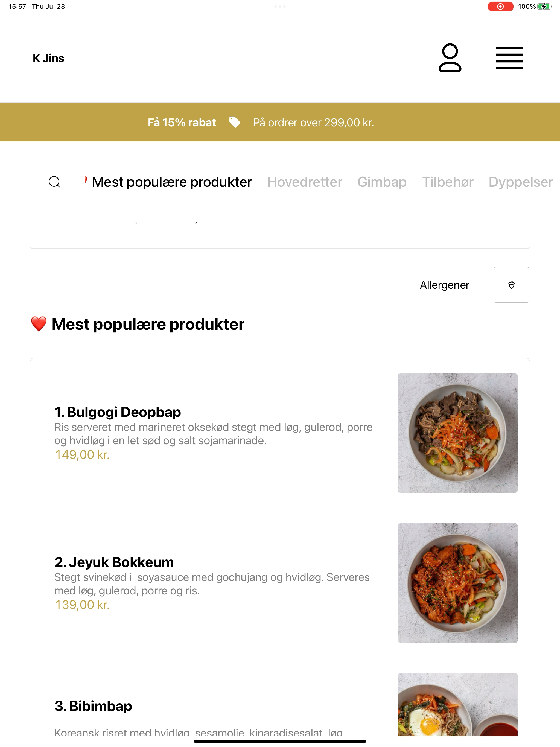Tap the screen recording indicator in status bar
This screenshot has width=560, height=747.
point(500,6)
